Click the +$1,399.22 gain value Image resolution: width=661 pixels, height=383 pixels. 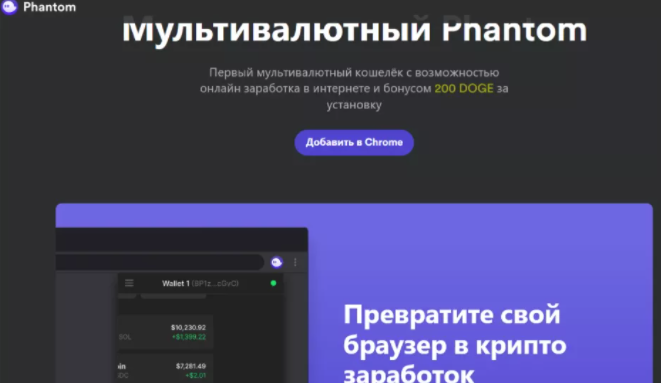[x=189, y=337]
